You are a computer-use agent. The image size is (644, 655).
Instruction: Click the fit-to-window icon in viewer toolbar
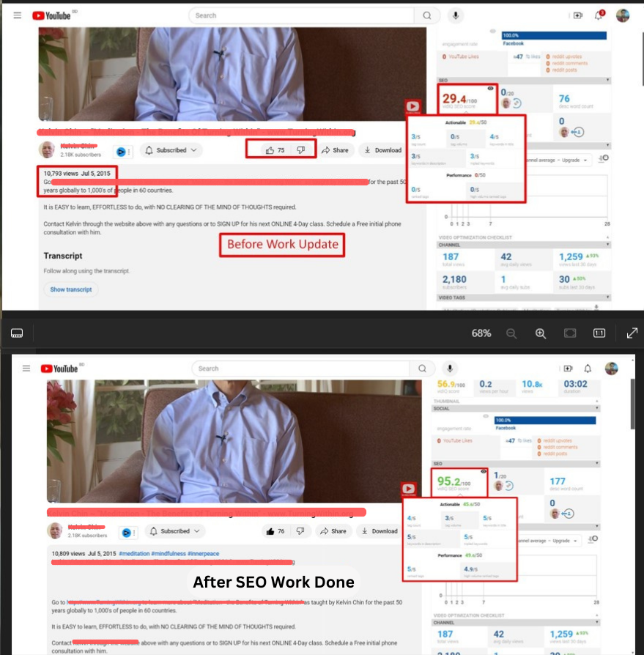[570, 333]
